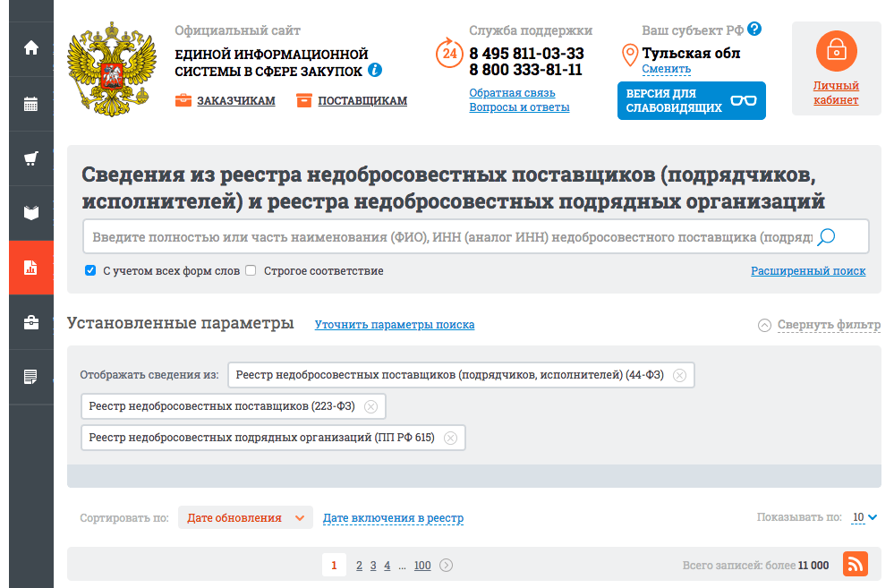Open 'Вопросы и ответы' link
The width and height of the screenshot is (894, 588).
519,107
